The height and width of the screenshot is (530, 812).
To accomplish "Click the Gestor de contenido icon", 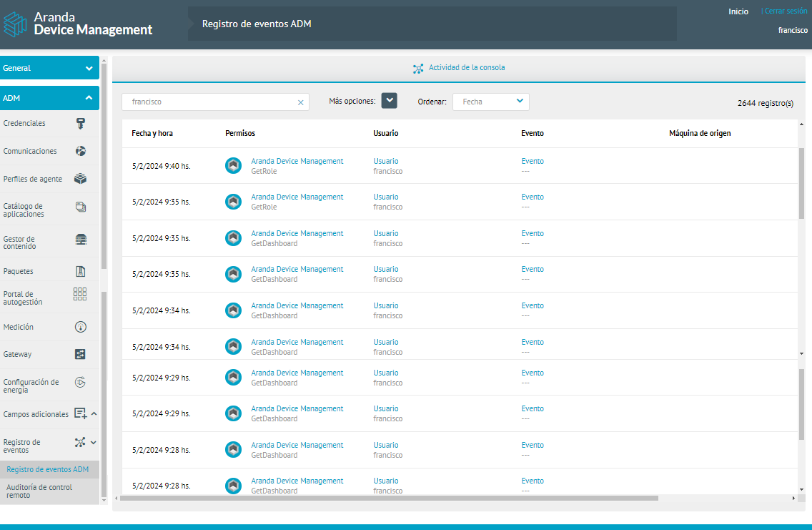I will click(81, 240).
